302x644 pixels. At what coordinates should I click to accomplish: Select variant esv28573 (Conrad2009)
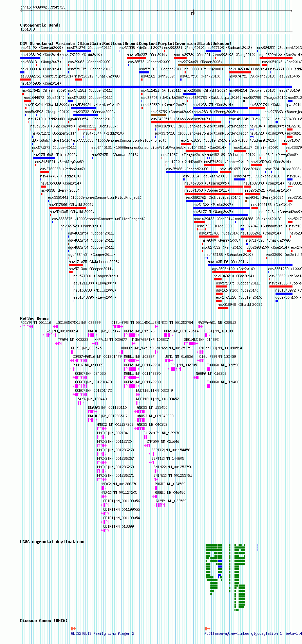149,62
